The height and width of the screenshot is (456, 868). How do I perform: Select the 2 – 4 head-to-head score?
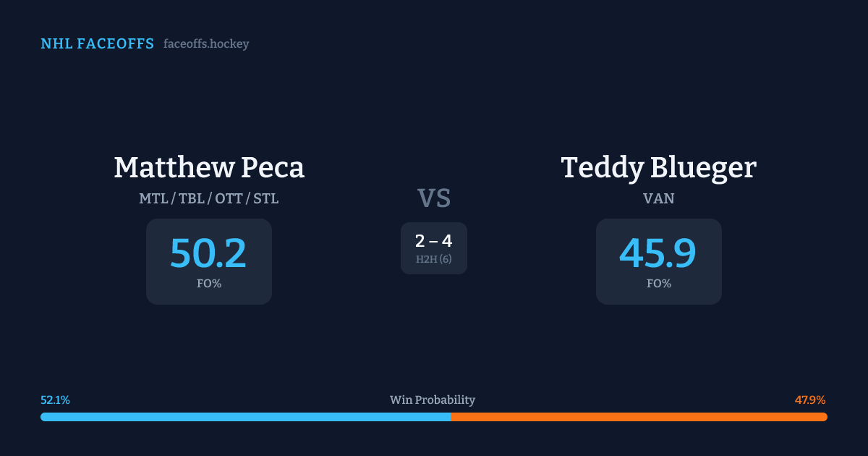[x=434, y=242]
